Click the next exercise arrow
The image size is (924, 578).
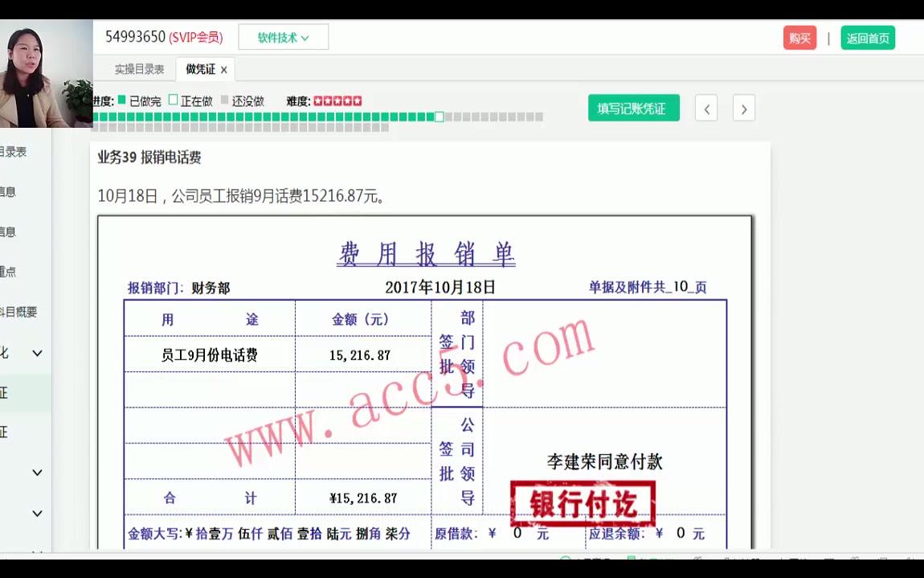(744, 108)
